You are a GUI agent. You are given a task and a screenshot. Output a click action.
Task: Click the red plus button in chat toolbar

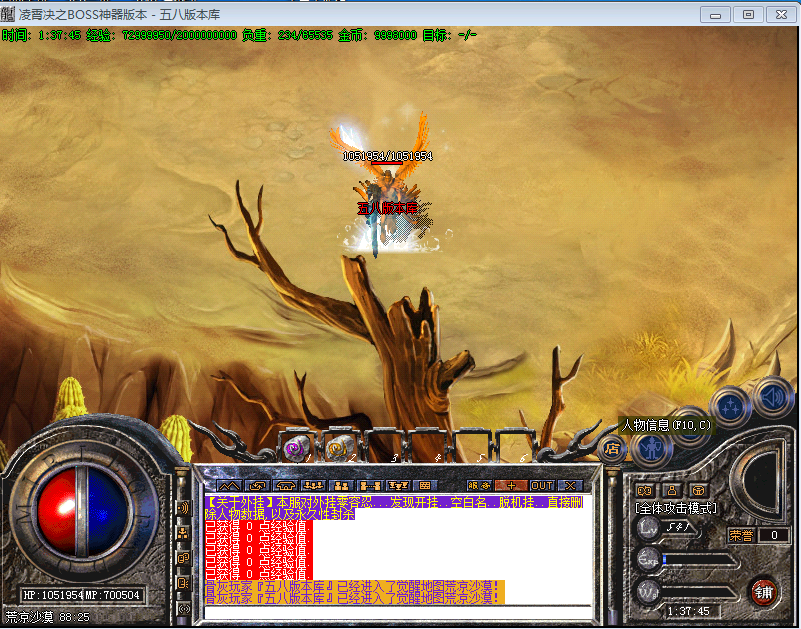click(x=511, y=486)
